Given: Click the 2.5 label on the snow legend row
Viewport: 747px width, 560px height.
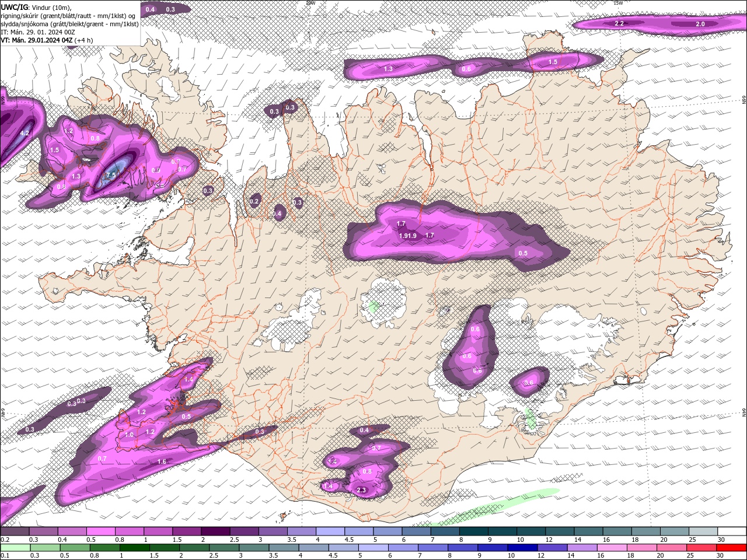Looking at the screenshot, I should pos(234,540).
